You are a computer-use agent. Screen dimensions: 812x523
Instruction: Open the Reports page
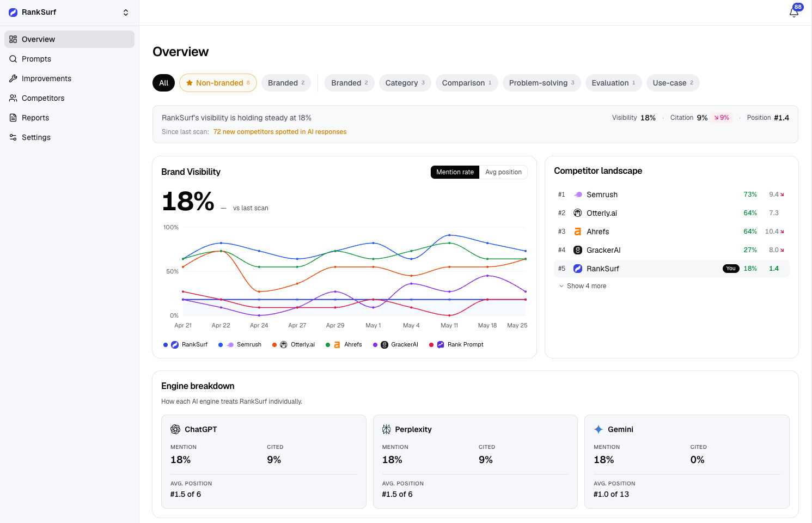69,118
